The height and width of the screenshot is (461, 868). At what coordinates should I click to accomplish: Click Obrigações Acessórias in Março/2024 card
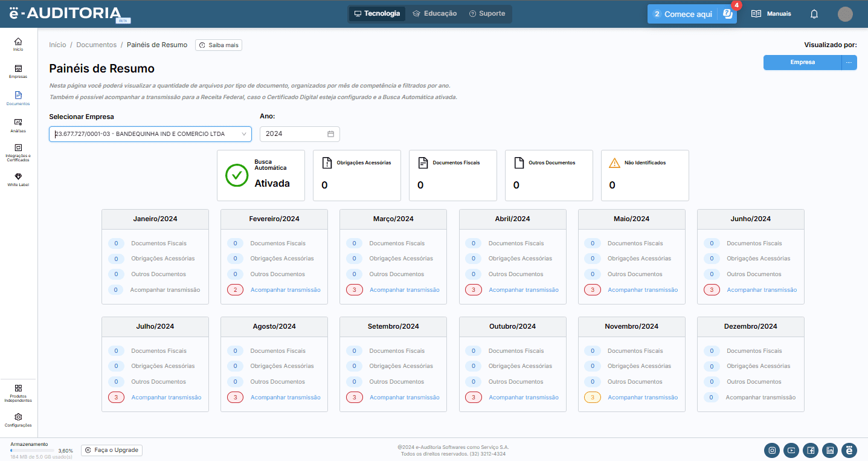pos(401,259)
